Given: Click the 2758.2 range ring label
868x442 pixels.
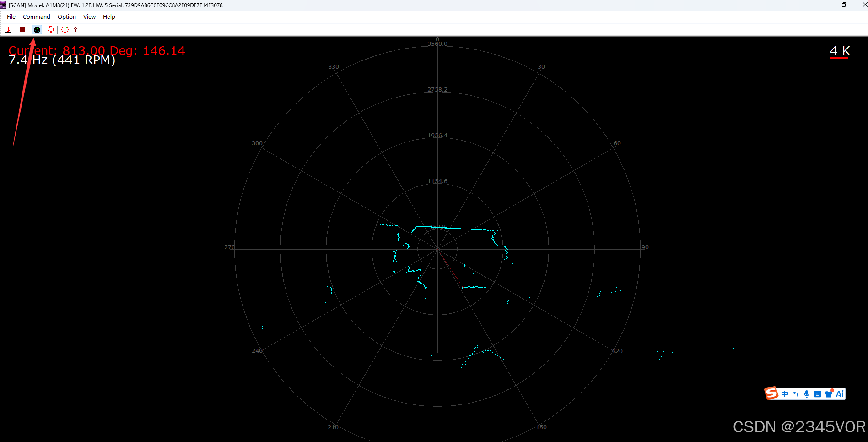Looking at the screenshot, I should (437, 90).
